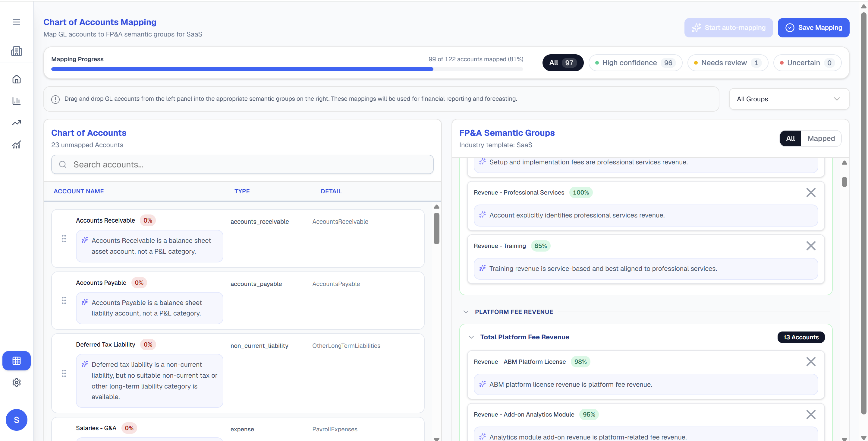The height and width of the screenshot is (441, 868).
Task: Filter by All 97 accounts
Action: [563, 63]
